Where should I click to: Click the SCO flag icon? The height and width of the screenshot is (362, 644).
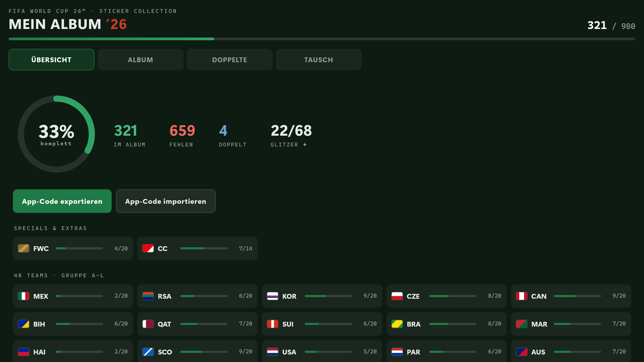(x=148, y=352)
